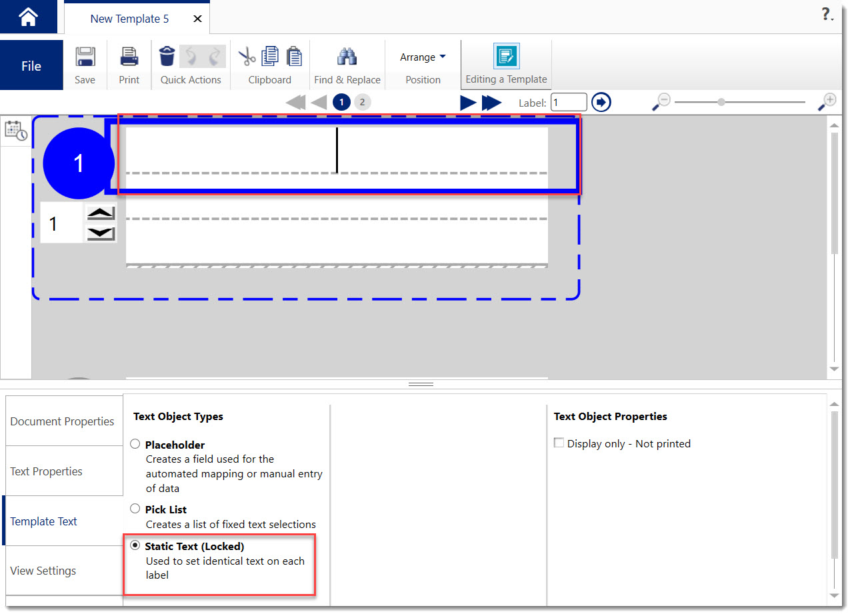Open the Document Properties tab
Viewport: 852px width, 616px height.
[x=63, y=421]
